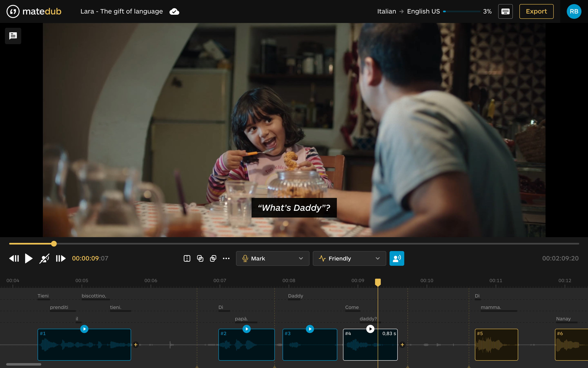Select segment block #3

[x=310, y=345]
